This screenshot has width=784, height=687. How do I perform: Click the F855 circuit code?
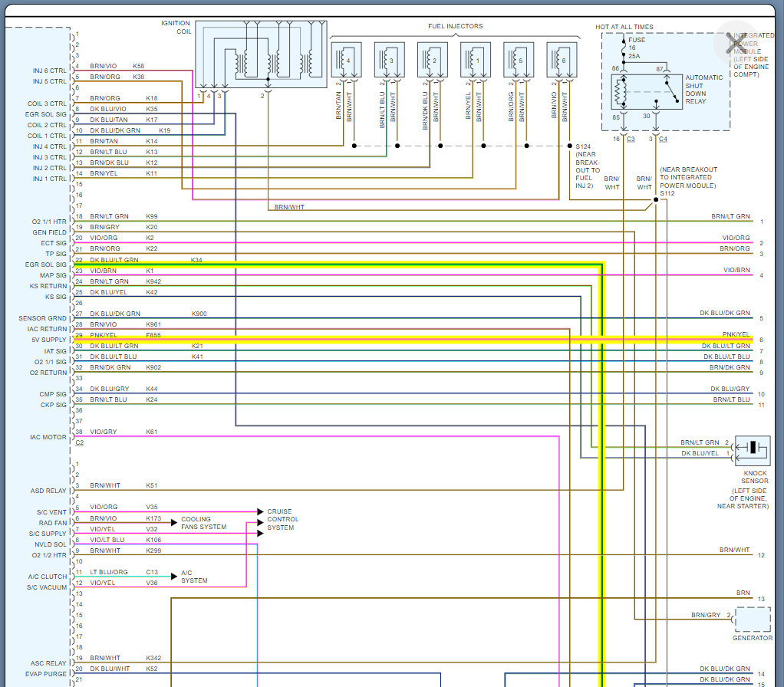pyautogui.click(x=153, y=335)
